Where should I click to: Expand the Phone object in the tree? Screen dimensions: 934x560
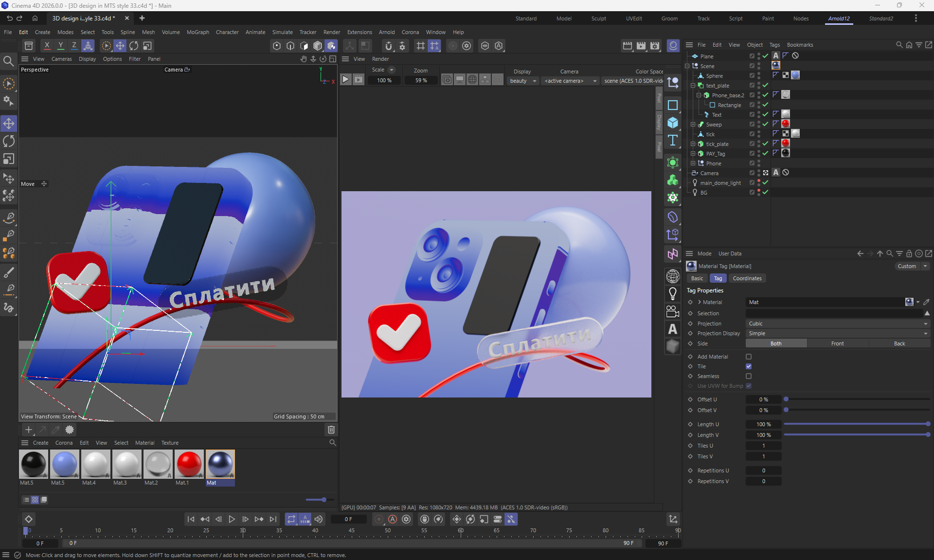pyautogui.click(x=693, y=163)
